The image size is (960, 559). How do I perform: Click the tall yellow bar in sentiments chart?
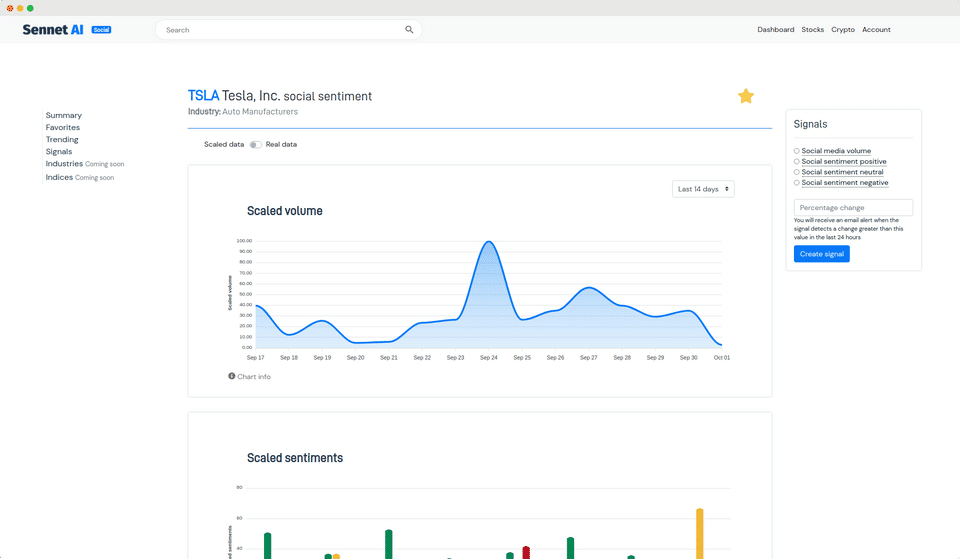pos(699,533)
